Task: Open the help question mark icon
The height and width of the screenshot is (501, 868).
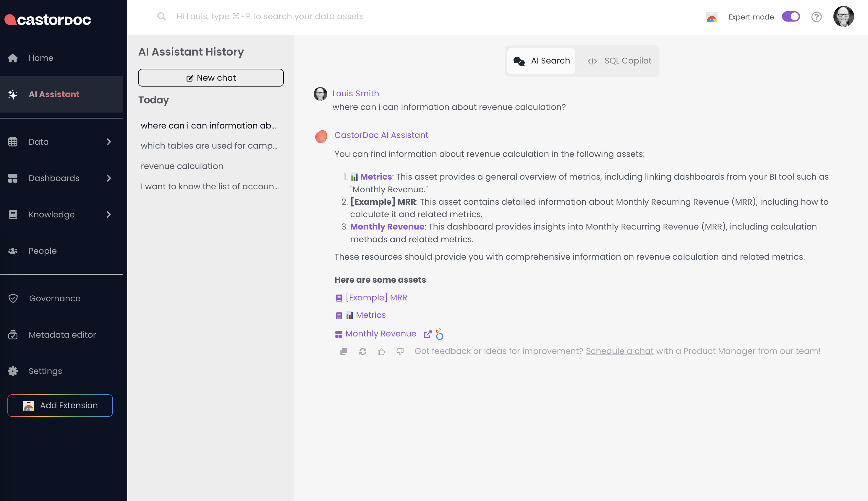Action: click(816, 17)
